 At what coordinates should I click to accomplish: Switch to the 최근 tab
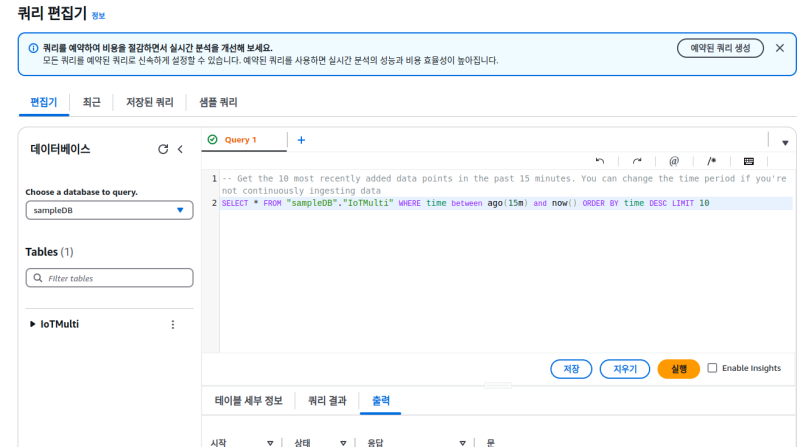click(91, 102)
